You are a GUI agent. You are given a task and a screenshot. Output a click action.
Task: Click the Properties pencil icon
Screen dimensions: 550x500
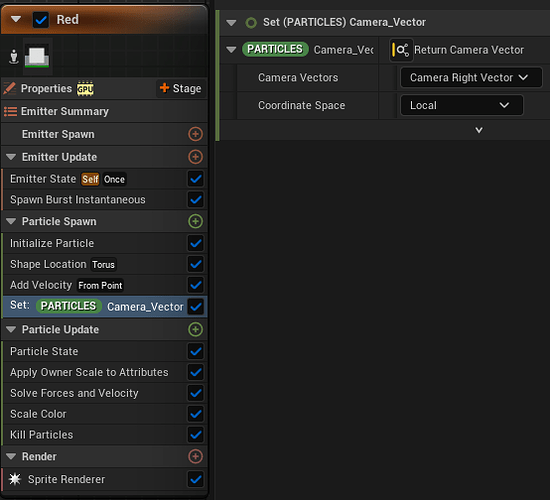coord(9,88)
